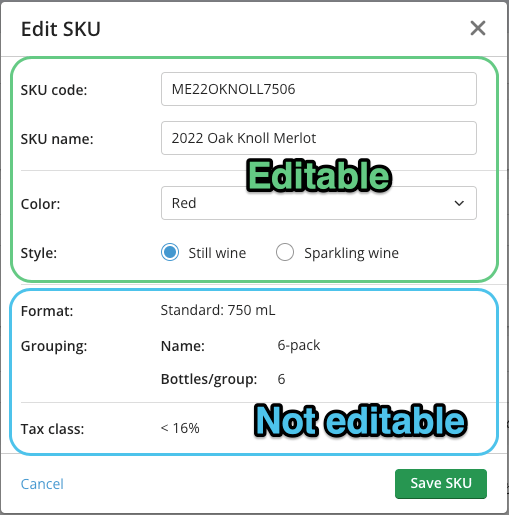This screenshot has width=509, height=515.
Task: Click the Bottles/group value 6
Action: click(281, 379)
